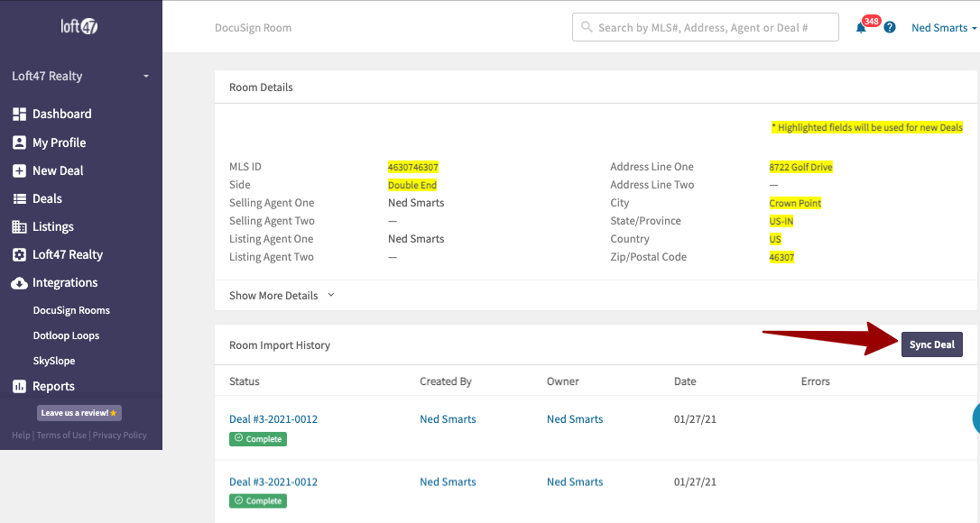Open first Deal #3-2021-0012 link
Viewport: 980px width, 523px height.
point(273,419)
